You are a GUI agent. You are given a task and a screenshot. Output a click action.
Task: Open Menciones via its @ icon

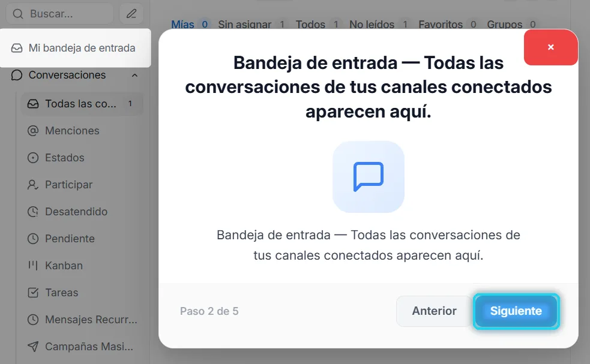click(x=33, y=131)
